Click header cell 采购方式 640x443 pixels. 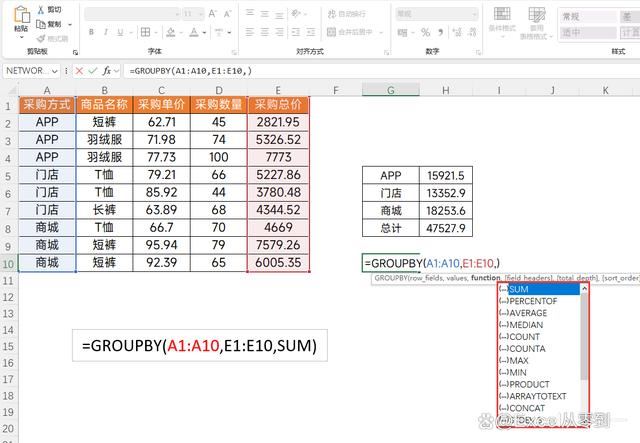[x=47, y=105]
